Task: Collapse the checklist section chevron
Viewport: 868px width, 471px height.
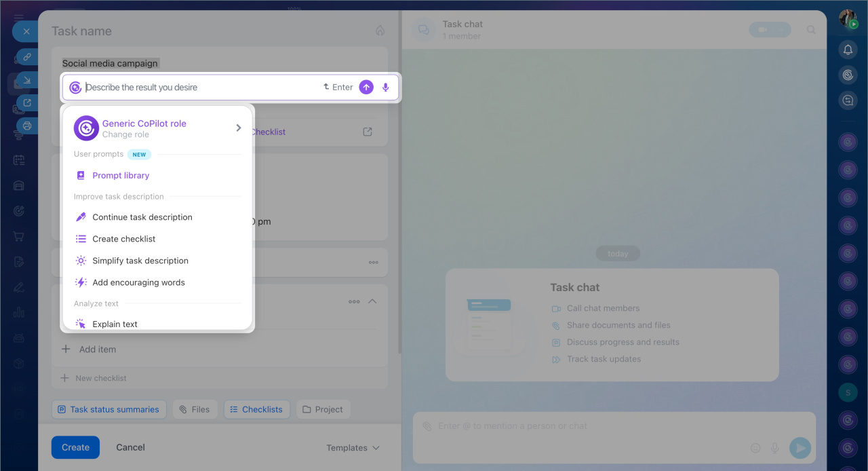Action: [372, 301]
